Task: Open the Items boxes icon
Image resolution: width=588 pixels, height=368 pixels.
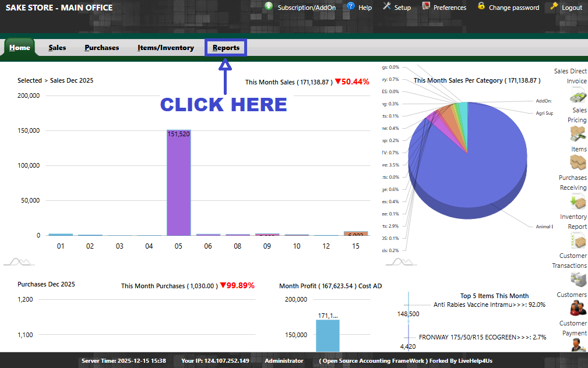Action: pos(578,162)
